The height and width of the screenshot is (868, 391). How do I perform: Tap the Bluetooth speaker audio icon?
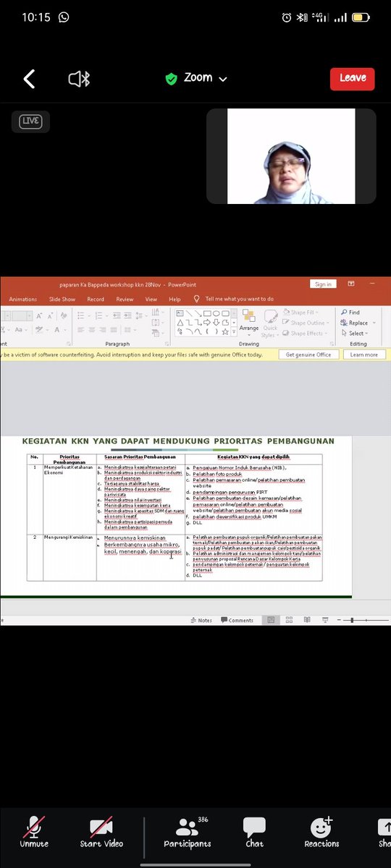pyautogui.click(x=78, y=79)
